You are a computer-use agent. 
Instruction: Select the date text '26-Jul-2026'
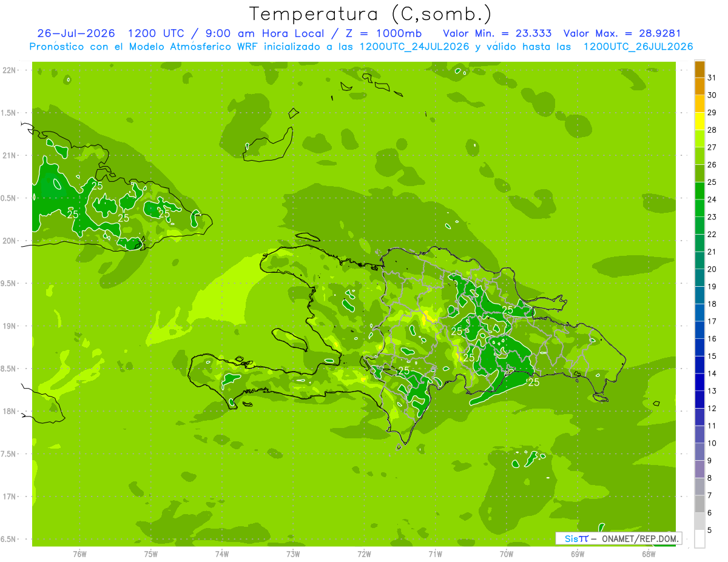coord(76,33)
